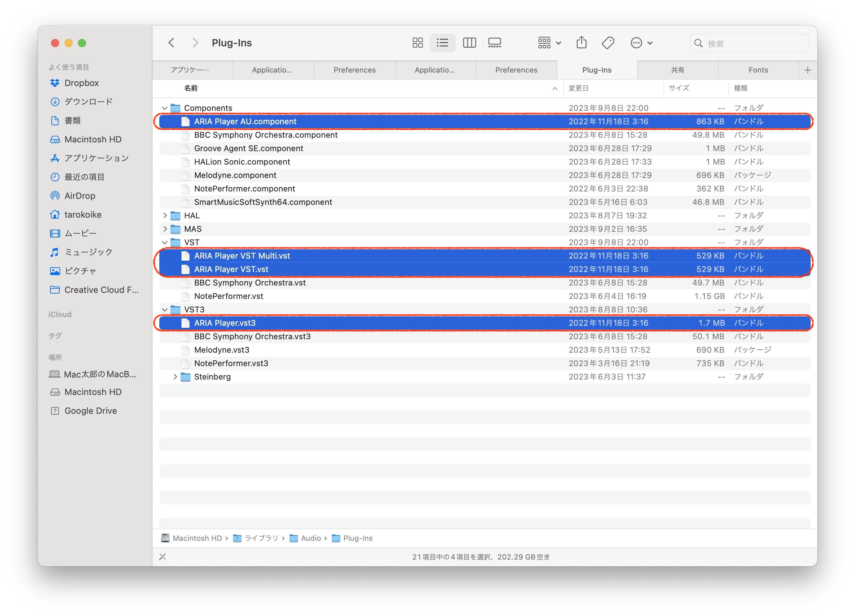
Task: Switch to the second Applicatio... tab
Action: click(436, 70)
